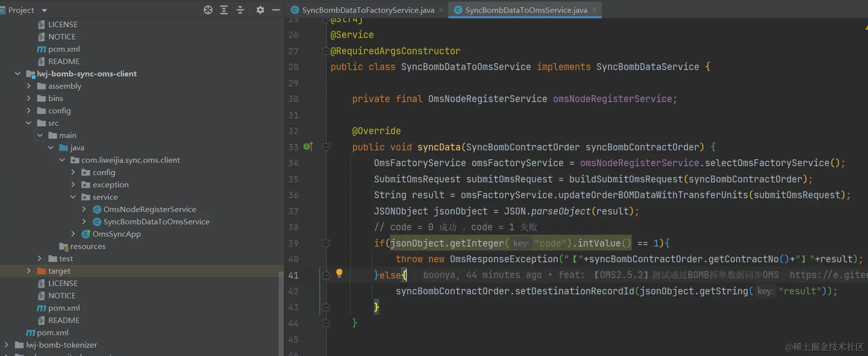Hide the Project tool window with minus icon
Image resolution: width=868 pixels, height=356 pixels.
276,10
